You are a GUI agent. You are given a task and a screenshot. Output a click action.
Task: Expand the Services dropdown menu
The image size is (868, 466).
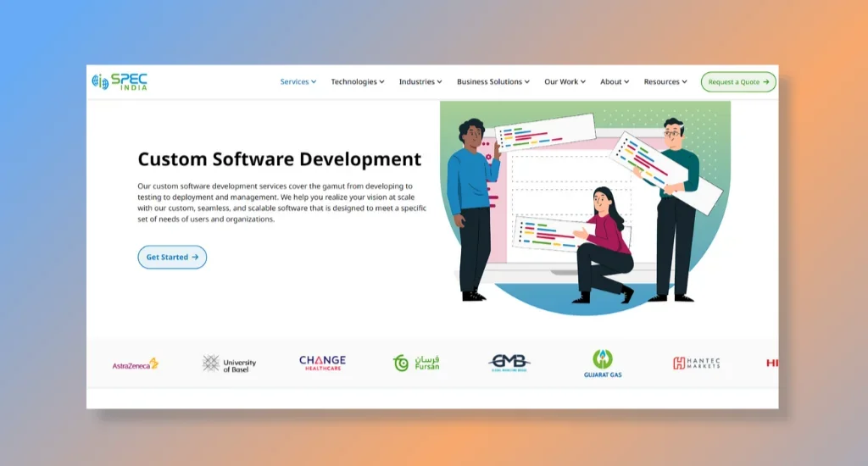click(298, 82)
